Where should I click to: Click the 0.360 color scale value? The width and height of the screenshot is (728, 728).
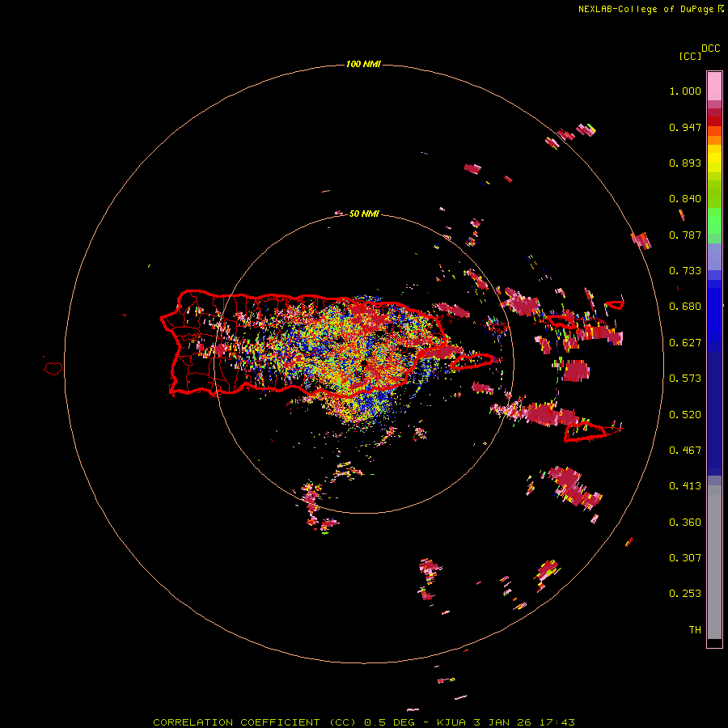[x=685, y=523]
